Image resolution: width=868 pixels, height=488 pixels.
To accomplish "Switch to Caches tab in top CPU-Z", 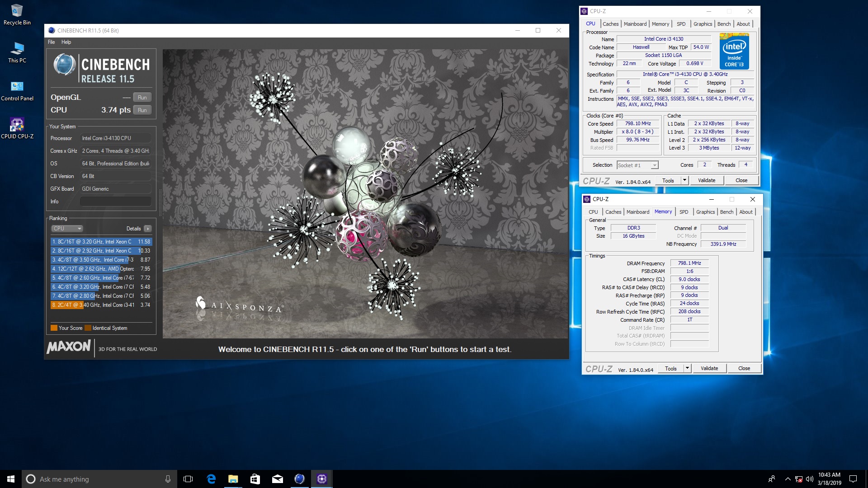I will (x=610, y=24).
